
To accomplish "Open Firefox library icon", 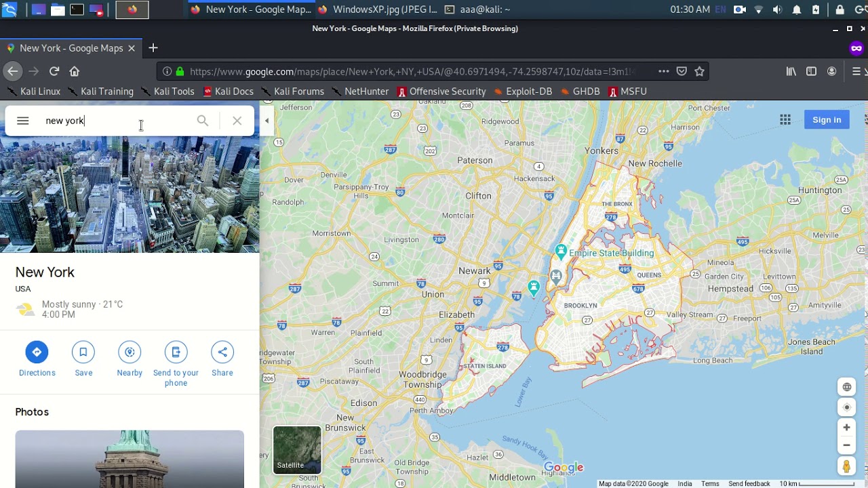I will click(791, 71).
